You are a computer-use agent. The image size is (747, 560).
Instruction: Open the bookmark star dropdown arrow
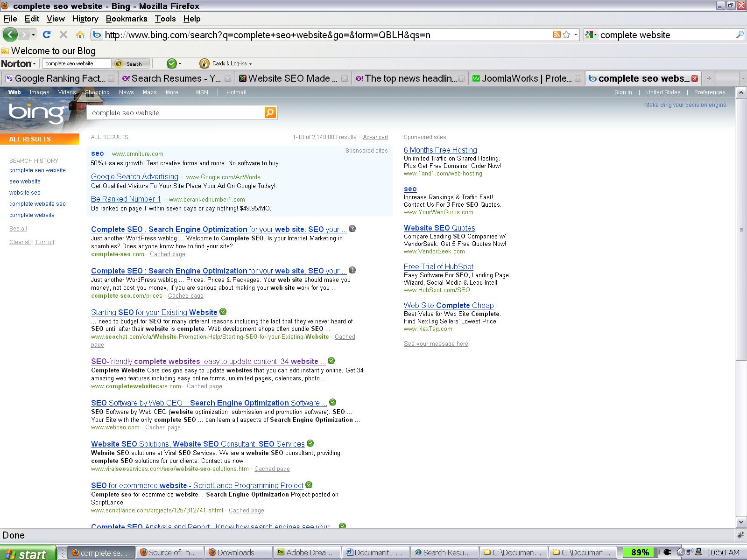click(x=576, y=35)
